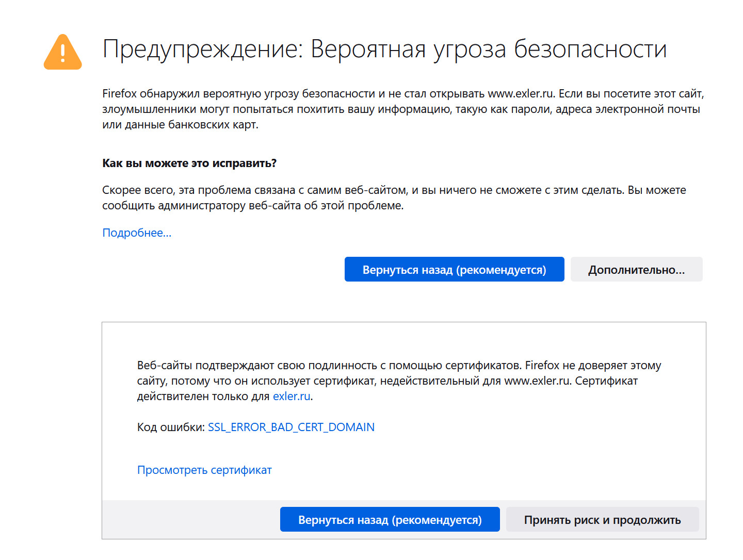743x560 pixels.
Task: Click the orange warning triangle icon
Action: tap(63, 53)
